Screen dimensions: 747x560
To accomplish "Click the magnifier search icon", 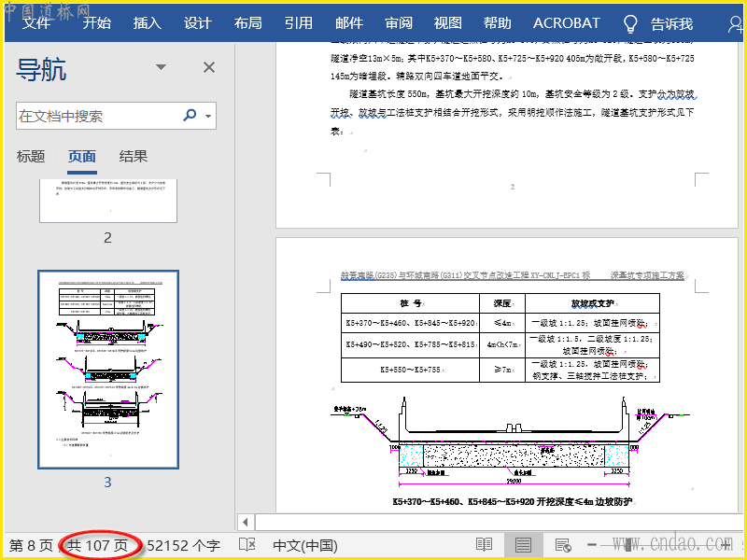I will click(x=190, y=115).
